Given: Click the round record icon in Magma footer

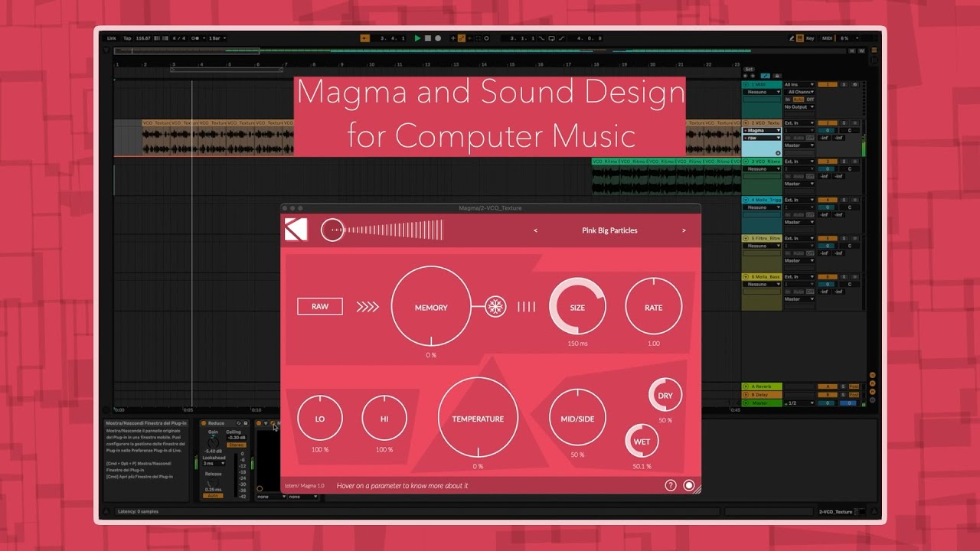Looking at the screenshot, I should pos(689,485).
